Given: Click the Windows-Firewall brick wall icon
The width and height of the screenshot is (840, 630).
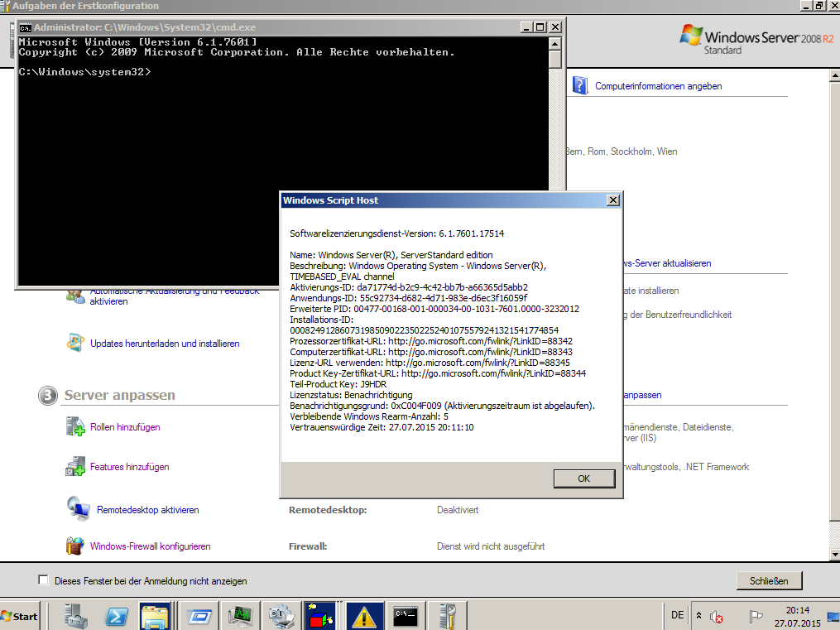Looking at the screenshot, I should (x=75, y=546).
